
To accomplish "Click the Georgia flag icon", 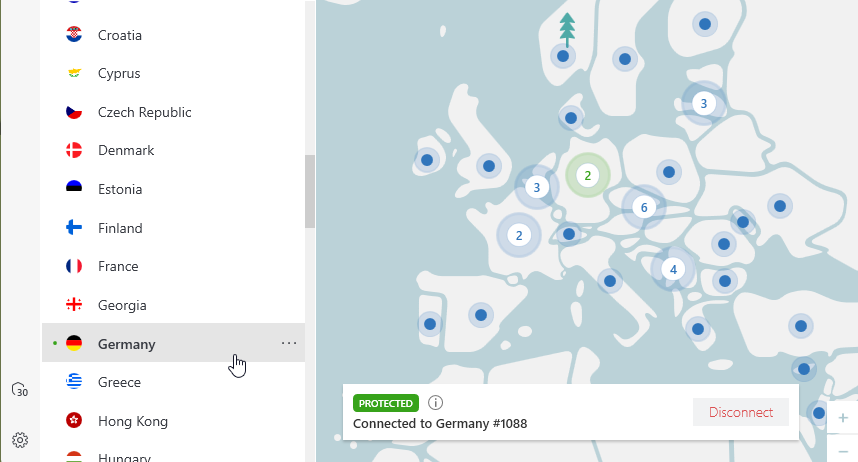I will tap(74, 305).
